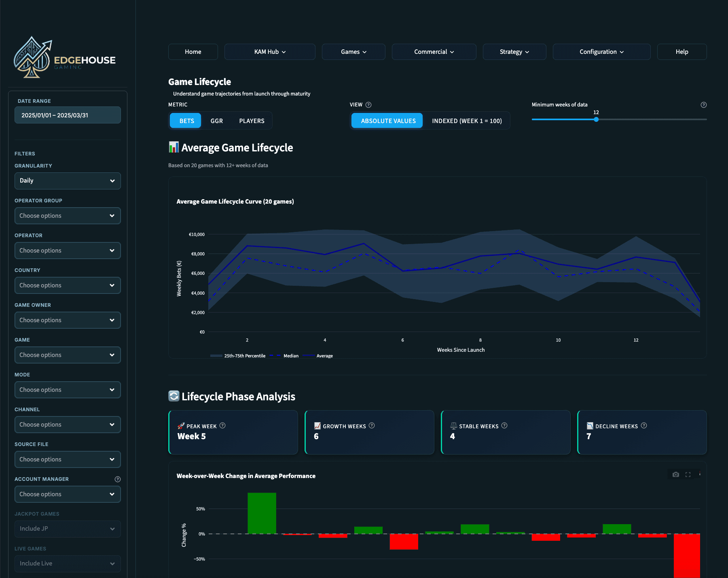Select INDEXED (WEEK 1 = 100) view
Image resolution: width=728 pixels, height=578 pixels.
[x=467, y=121]
